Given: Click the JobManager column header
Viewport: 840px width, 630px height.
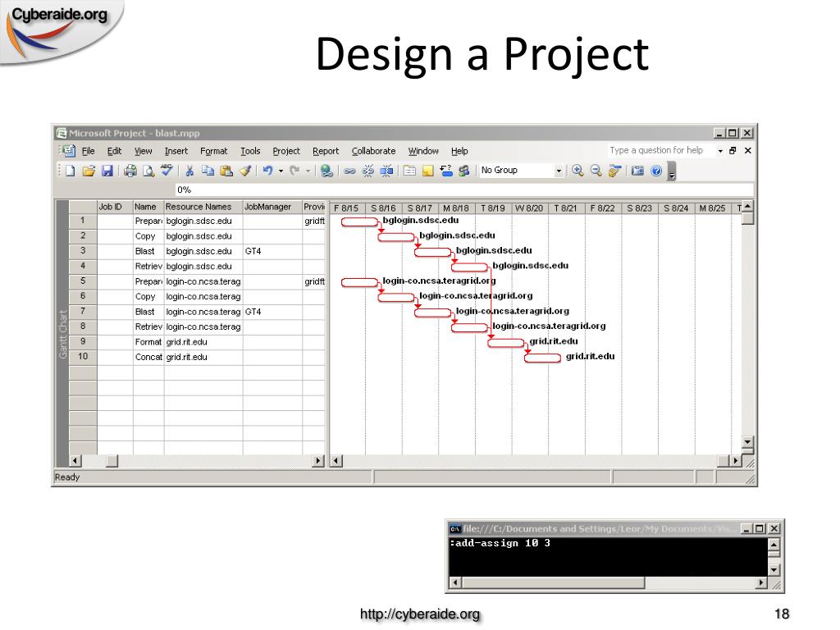Looking at the screenshot, I should 272,207.
